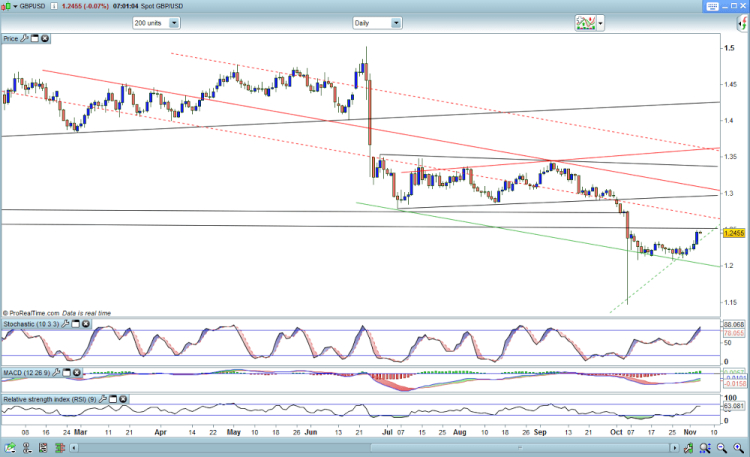
Task: Click the 1.5 price axis label
Action: (x=729, y=48)
